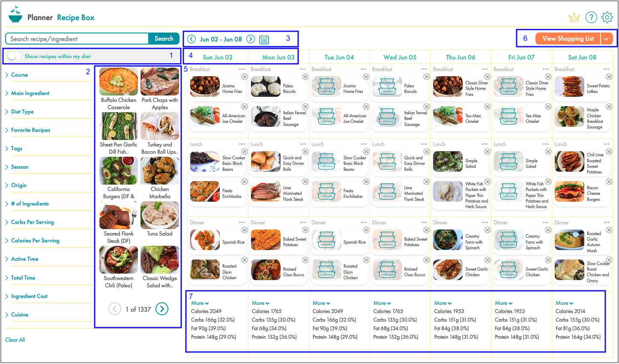This screenshot has width=619, height=364.
Task: Remove Fiesta Enchiladas from Sunday lunch
Action: pos(244,182)
